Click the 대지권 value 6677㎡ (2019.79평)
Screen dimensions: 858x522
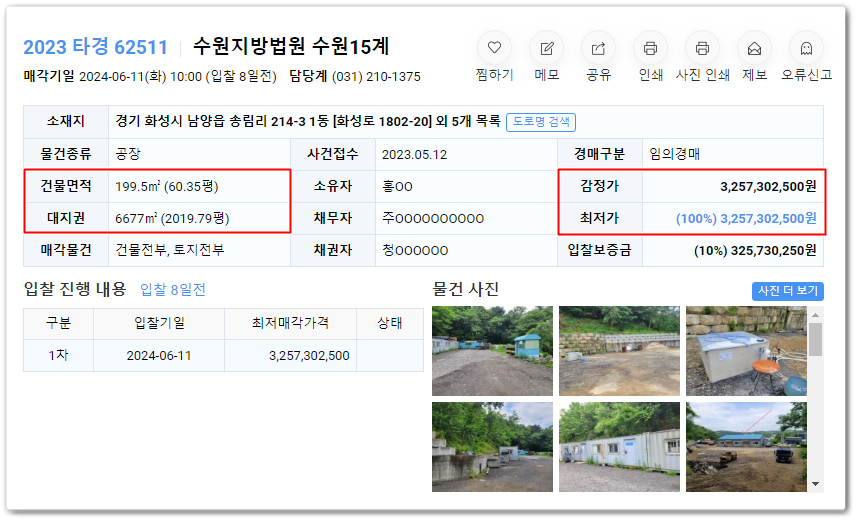tap(172, 218)
